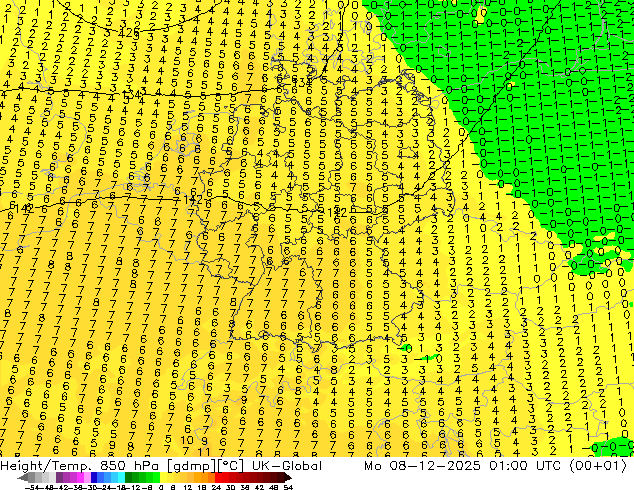
Task: Select the '[°C]' unit label
Action: point(229,466)
